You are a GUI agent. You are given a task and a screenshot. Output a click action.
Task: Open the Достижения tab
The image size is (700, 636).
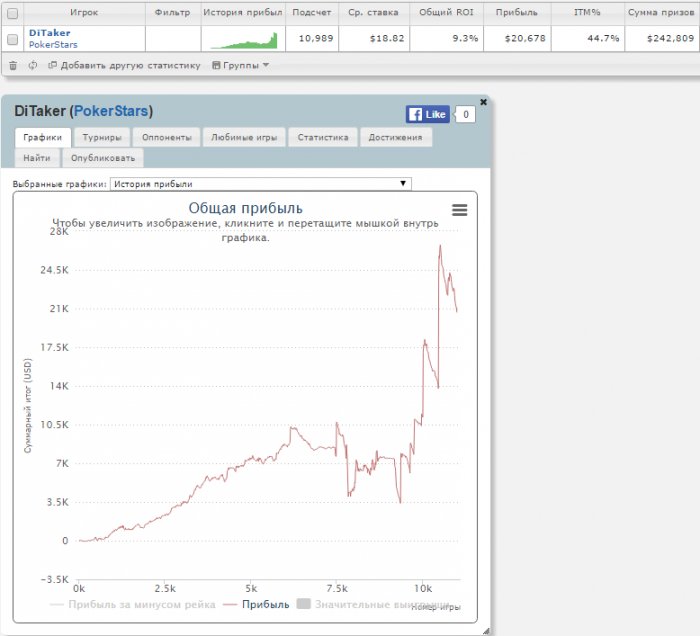[x=395, y=137]
